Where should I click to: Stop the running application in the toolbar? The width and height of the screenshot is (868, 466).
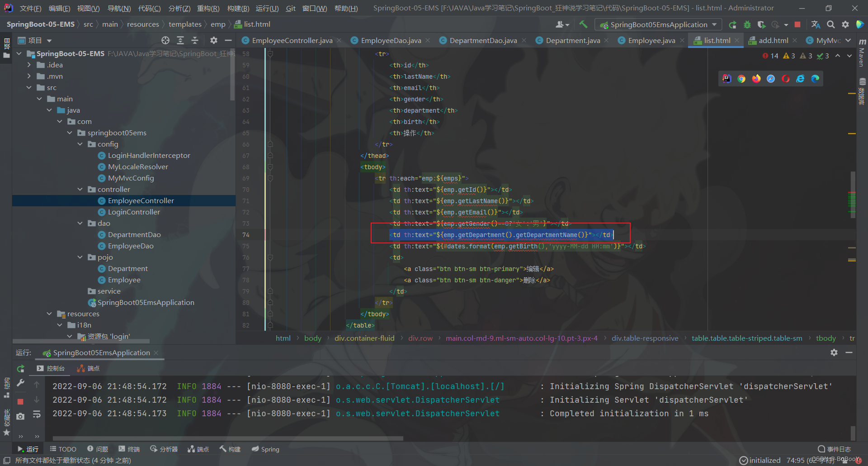[797, 24]
